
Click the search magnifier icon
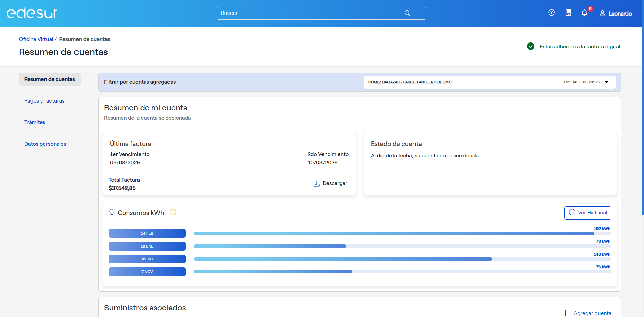[x=407, y=13]
